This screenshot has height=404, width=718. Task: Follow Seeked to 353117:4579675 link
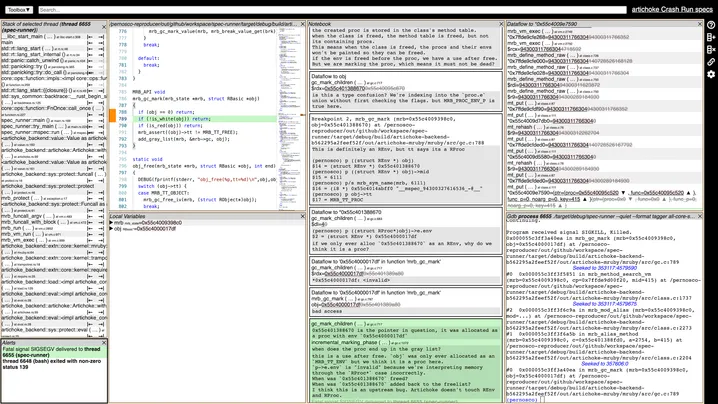click(x=604, y=304)
